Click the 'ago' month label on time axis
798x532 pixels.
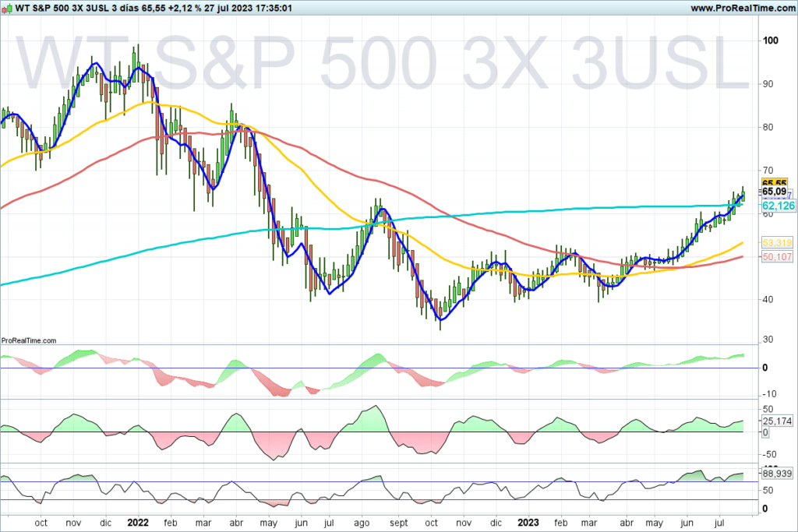362,523
